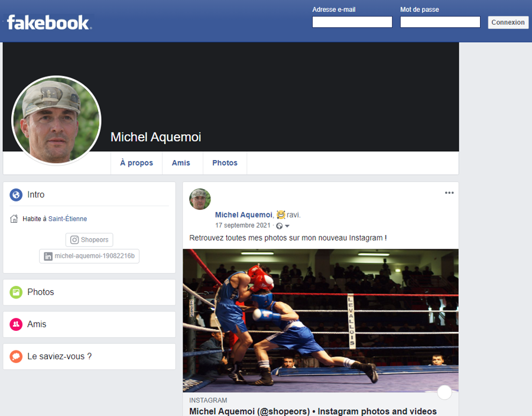Click the green Photos panel icon
Viewport: 532px width, 416px height.
[16, 292]
